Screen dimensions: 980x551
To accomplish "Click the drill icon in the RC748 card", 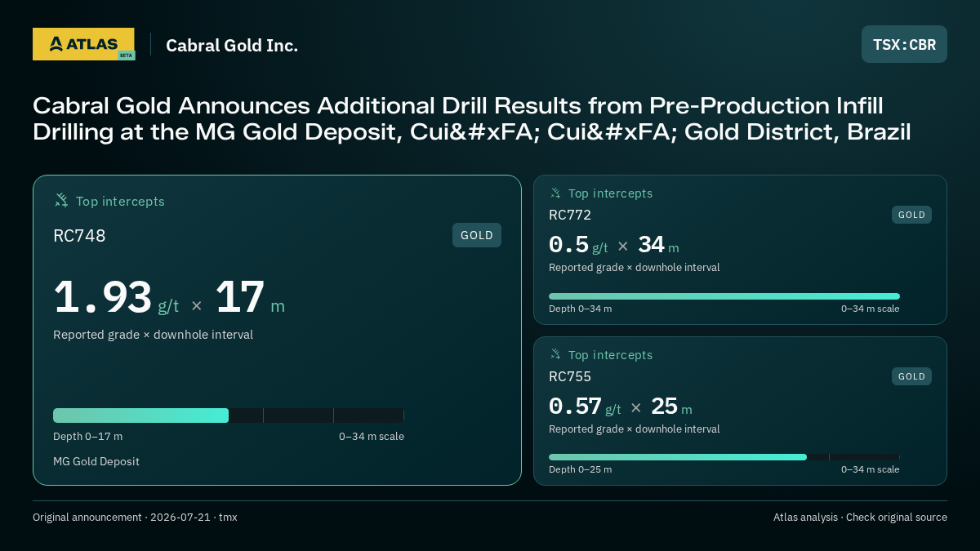I will (61, 200).
